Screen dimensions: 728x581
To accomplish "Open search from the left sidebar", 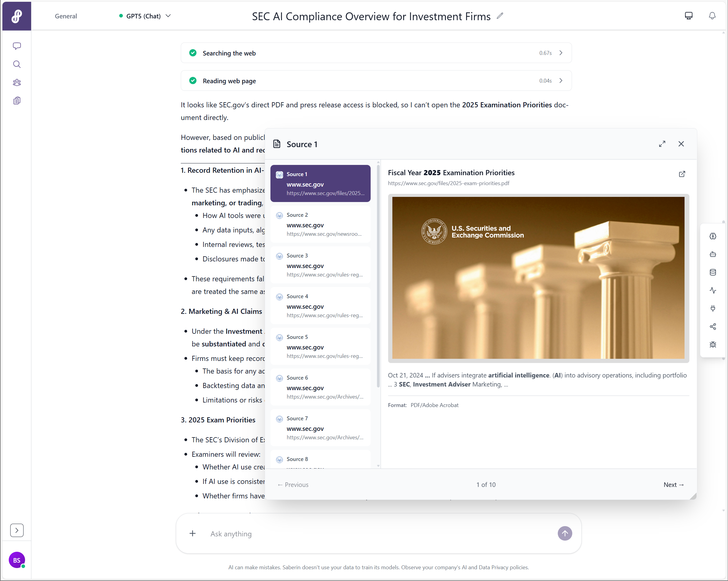I will [17, 64].
